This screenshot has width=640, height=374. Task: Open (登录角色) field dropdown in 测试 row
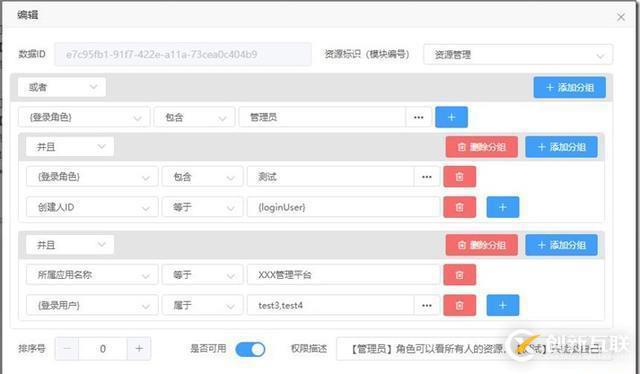92,177
